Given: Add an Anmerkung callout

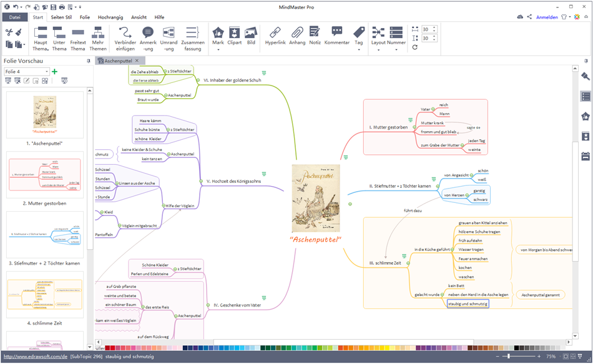Looking at the screenshot, I should [148, 39].
